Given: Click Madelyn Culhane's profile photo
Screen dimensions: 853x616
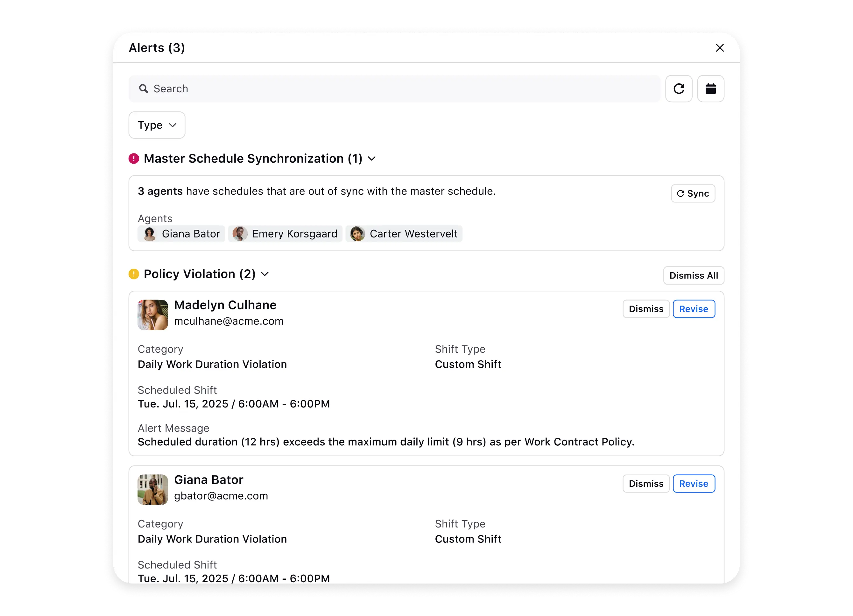Looking at the screenshot, I should pyautogui.click(x=153, y=315).
